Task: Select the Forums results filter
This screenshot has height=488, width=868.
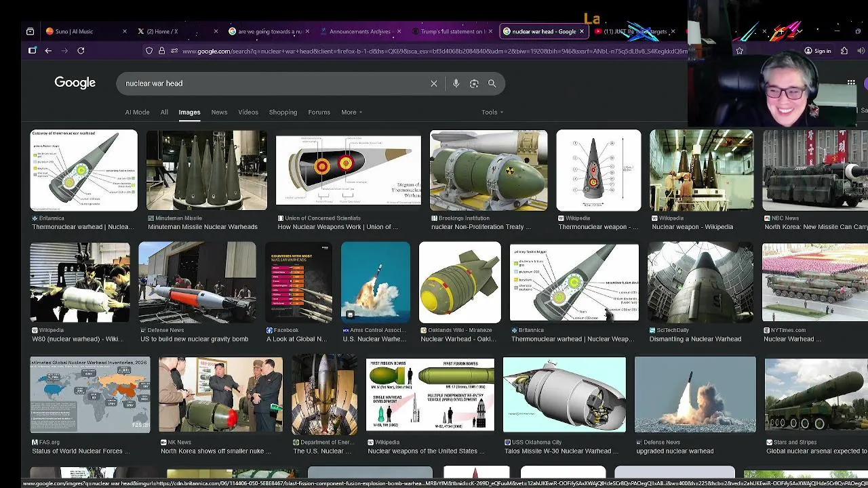Action: click(319, 113)
